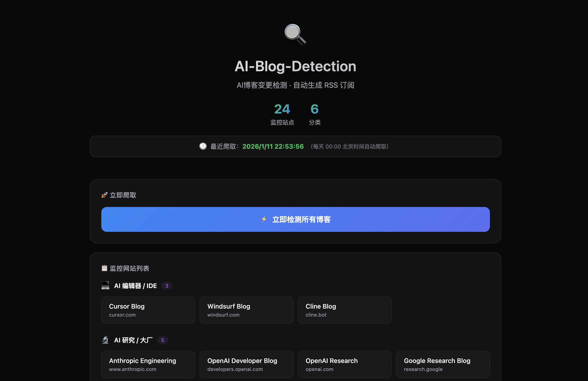
Task: Open the OpenAI Developer Blog card
Action: pyautogui.click(x=246, y=364)
